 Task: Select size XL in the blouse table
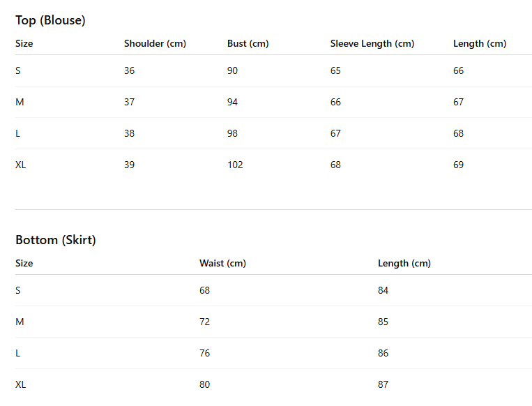pos(21,165)
